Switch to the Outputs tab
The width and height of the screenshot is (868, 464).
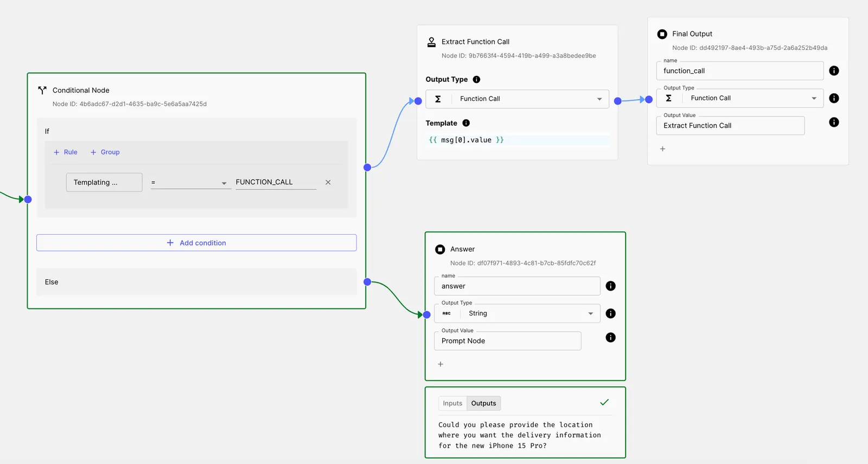click(x=483, y=403)
